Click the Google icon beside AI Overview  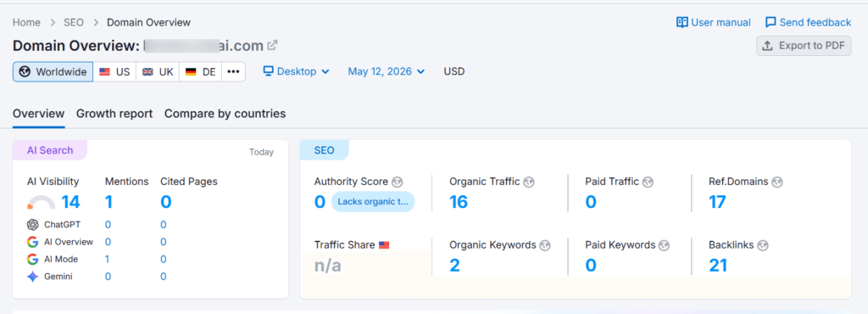point(33,242)
